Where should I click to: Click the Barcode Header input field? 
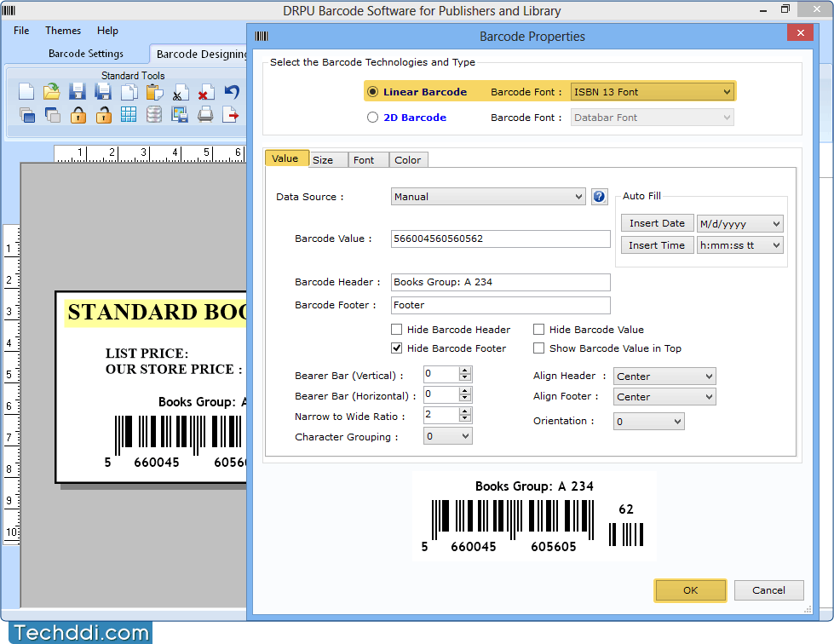point(501,282)
